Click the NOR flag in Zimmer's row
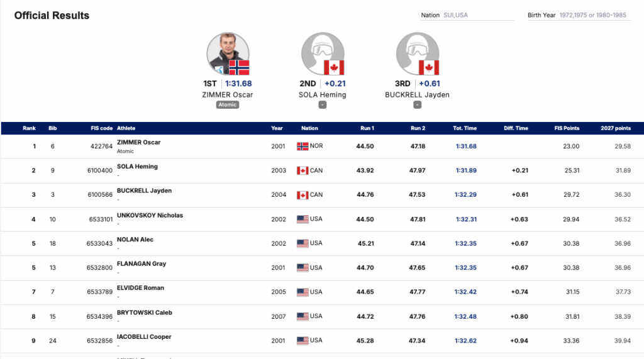 (x=303, y=146)
